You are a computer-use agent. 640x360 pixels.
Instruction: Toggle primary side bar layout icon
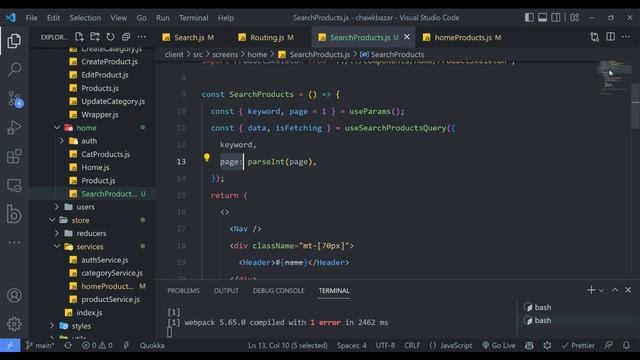pyautogui.click(x=529, y=18)
